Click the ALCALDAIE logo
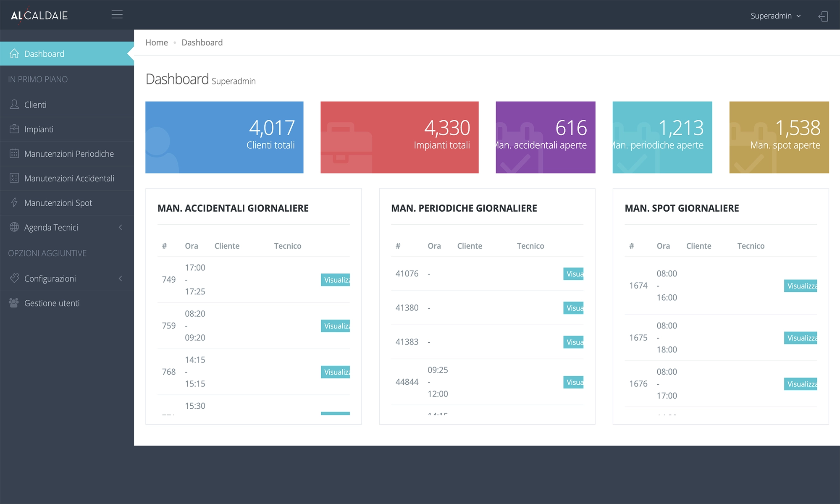 tap(39, 16)
